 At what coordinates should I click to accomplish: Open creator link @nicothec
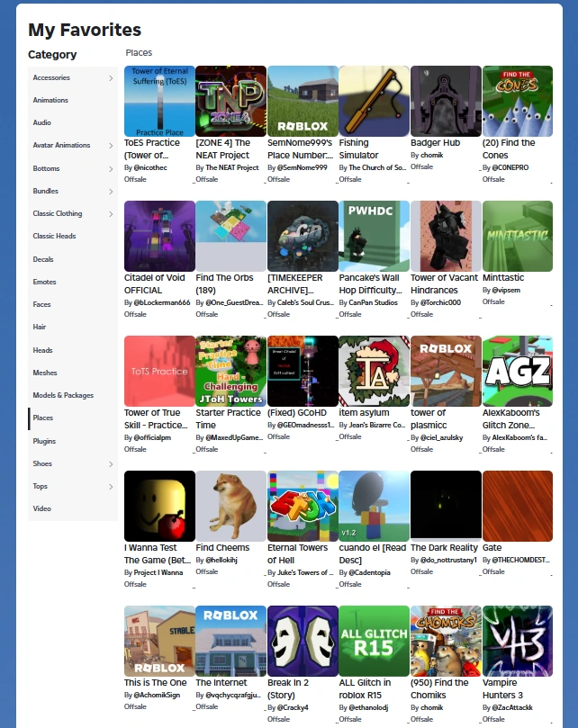[x=150, y=167]
